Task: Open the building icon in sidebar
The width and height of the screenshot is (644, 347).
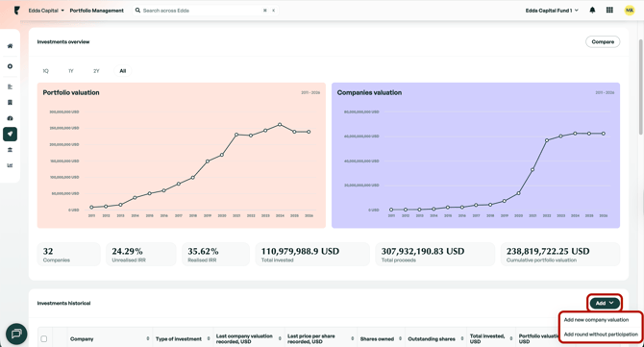Action: coord(10,102)
